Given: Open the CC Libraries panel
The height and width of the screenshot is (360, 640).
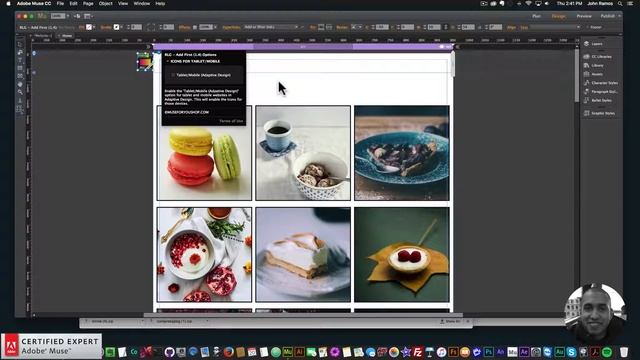Looking at the screenshot, I should (601, 56).
